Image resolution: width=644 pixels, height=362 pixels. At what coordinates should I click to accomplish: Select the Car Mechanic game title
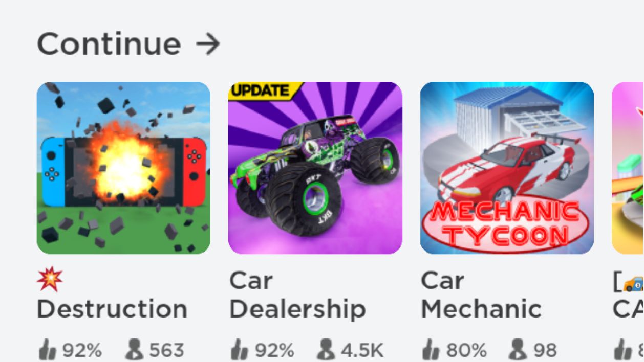pos(481,295)
